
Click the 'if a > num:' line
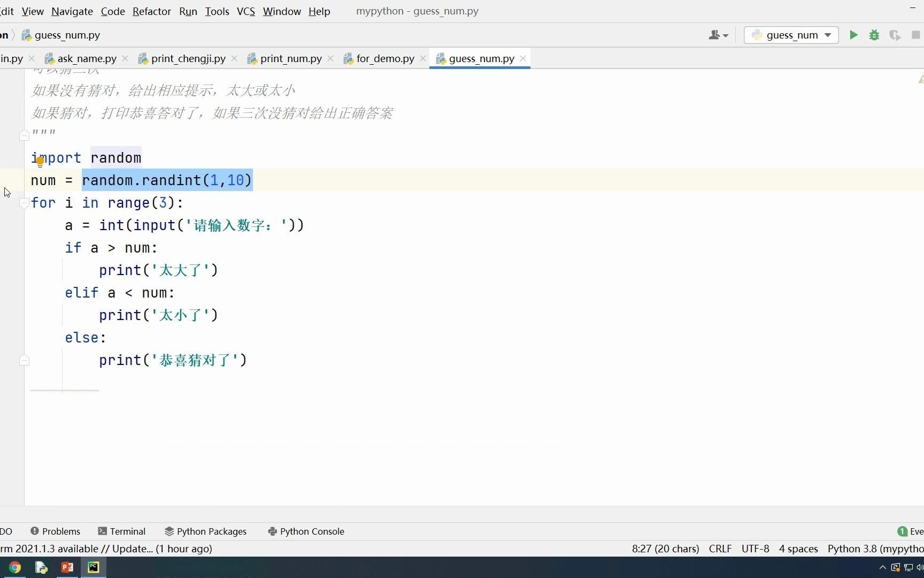111,248
